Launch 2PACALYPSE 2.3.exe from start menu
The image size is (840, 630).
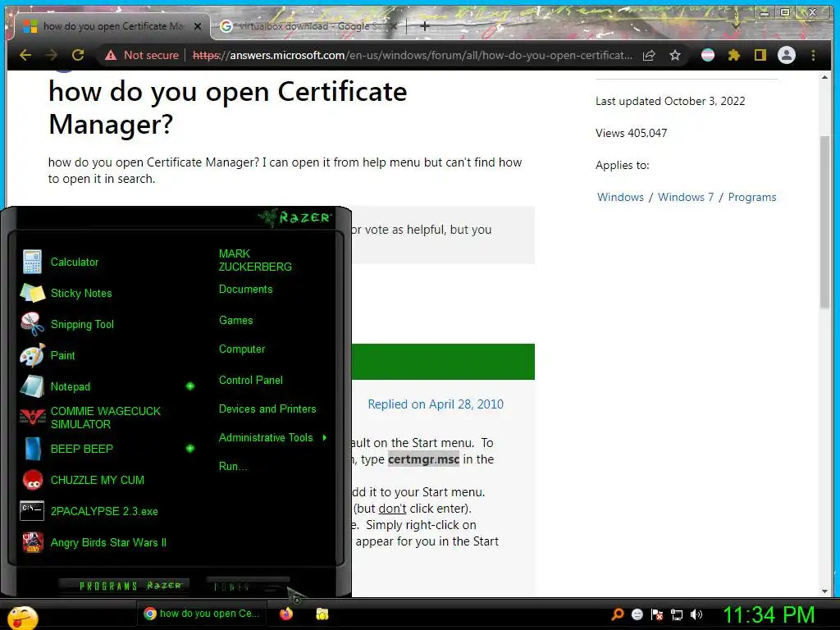click(x=104, y=511)
